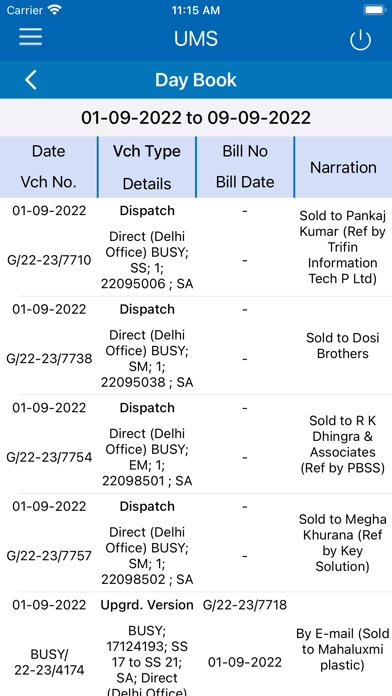Image resolution: width=392 pixels, height=696 pixels.
Task: Tap the Date Vch No. column header
Action: coord(49,167)
